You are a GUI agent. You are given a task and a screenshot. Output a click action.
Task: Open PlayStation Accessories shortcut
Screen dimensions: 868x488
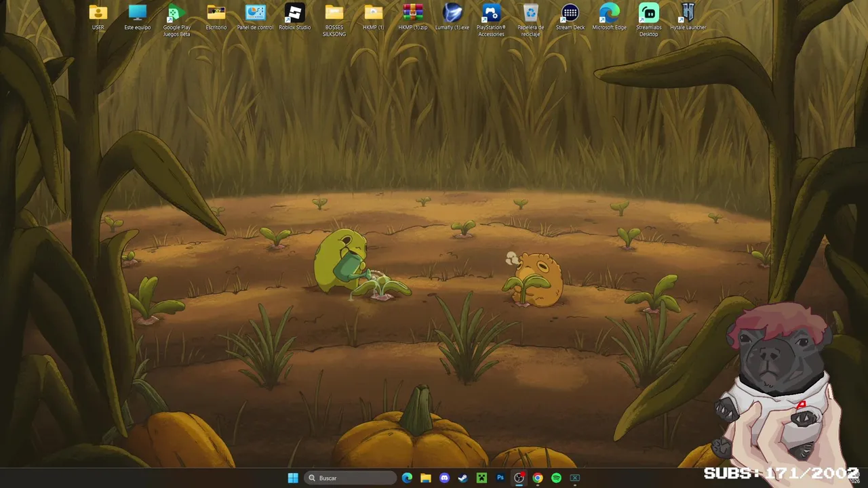491,20
